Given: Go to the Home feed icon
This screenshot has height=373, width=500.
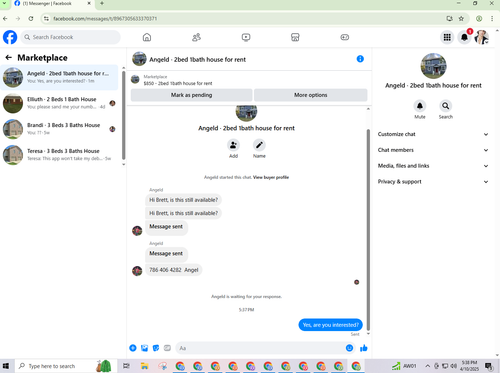Looking at the screenshot, I should 147,37.
